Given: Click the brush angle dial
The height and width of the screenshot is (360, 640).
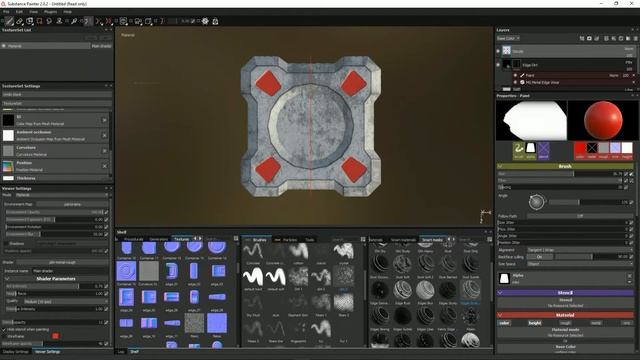Looking at the screenshot, I should (536, 202).
